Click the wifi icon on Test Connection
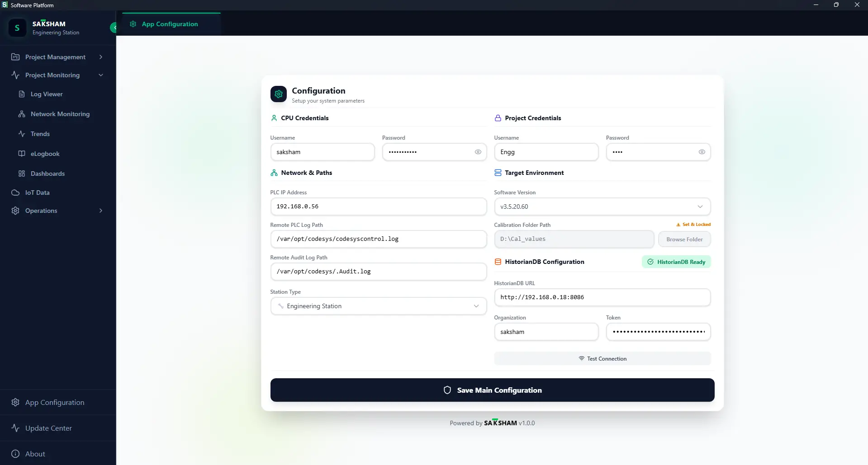Image resolution: width=868 pixels, height=465 pixels. point(582,358)
